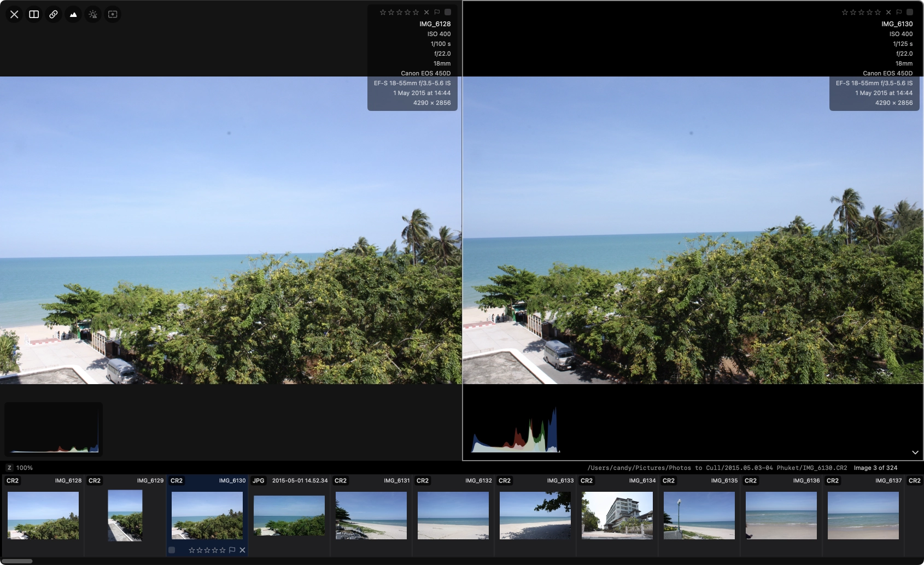Viewport: 924px width, 565px height.
Task: Flag the IMG_6130 thumbnail in filmstrip
Action: (232, 550)
